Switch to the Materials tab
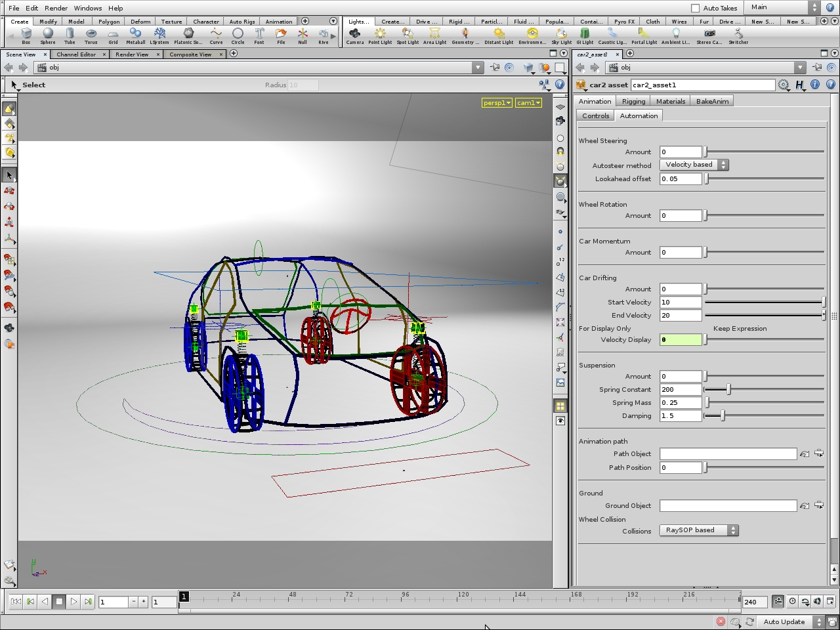The image size is (840, 630). (x=670, y=101)
